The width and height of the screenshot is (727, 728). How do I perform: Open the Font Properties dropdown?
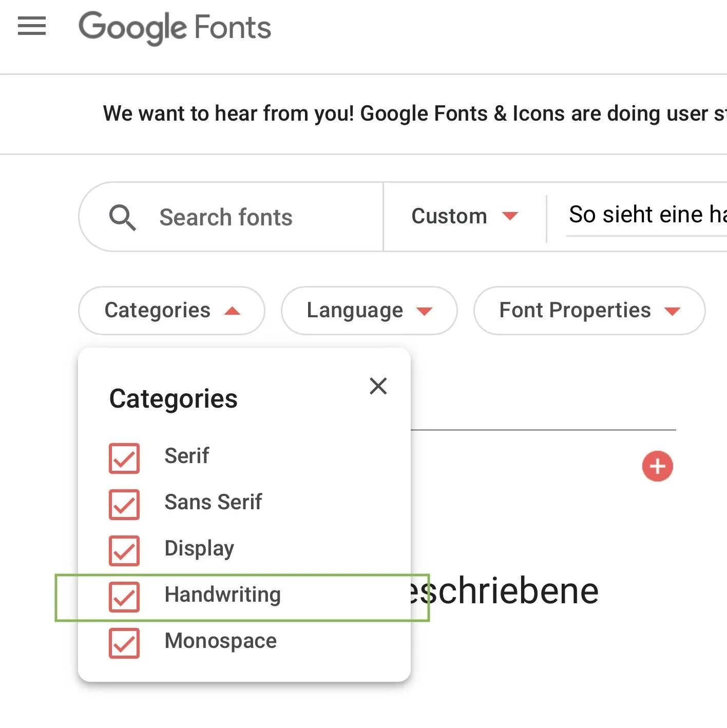[x=589, y=311]
